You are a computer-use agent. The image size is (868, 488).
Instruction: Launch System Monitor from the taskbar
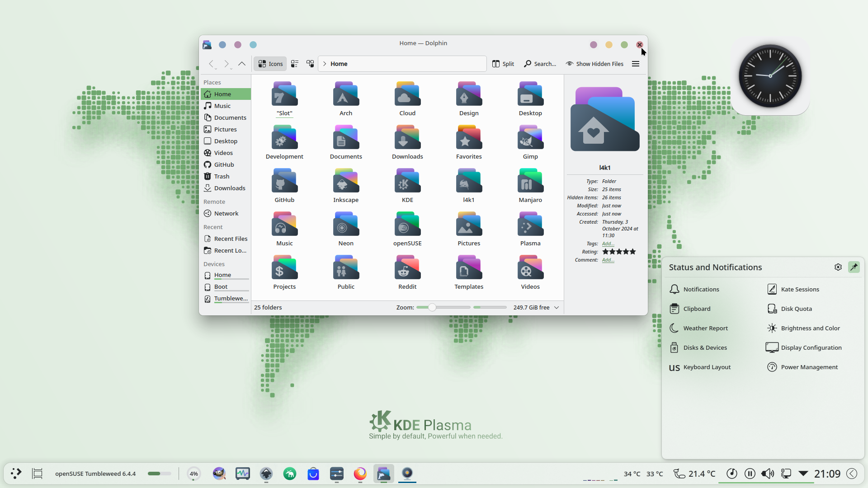click(243, 473)
